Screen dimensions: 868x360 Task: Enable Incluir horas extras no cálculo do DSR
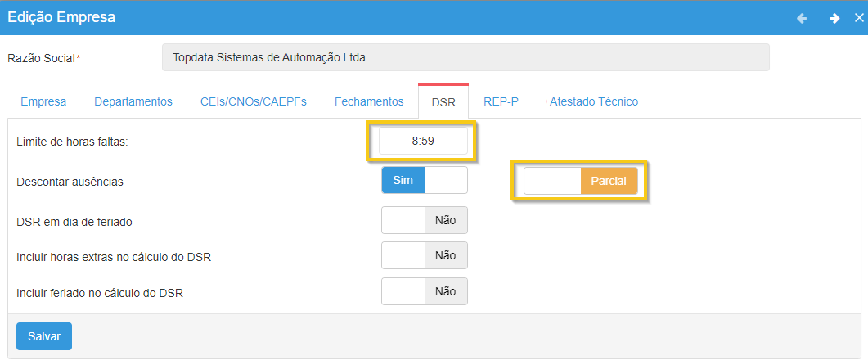(x=424, y=255)
